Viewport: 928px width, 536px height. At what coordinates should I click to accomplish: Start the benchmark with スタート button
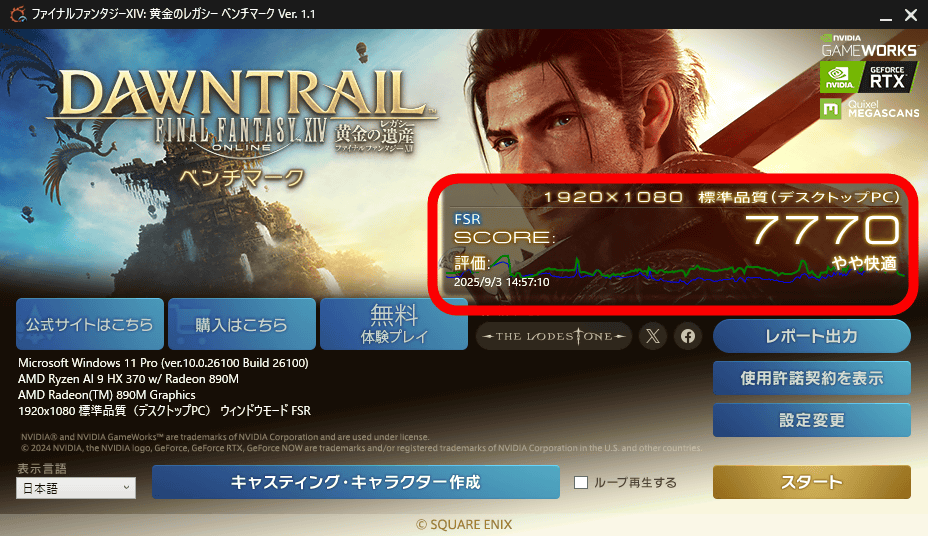coord(811,482)
